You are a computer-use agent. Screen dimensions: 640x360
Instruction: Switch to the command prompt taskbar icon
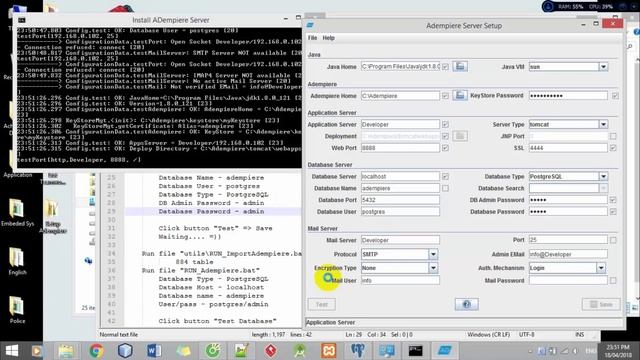tap(416, 351)
